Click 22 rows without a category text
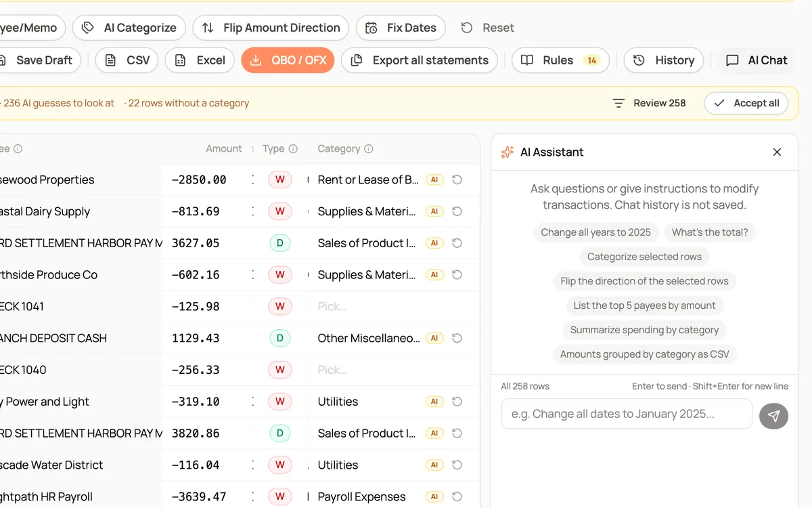Image resolution: width=812 pixels, height=508 pixels. coord(189,103)
